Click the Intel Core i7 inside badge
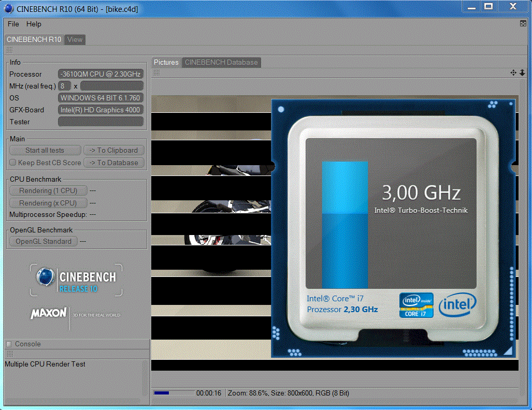This screenshot has width=532, height=410. (416, 305)
